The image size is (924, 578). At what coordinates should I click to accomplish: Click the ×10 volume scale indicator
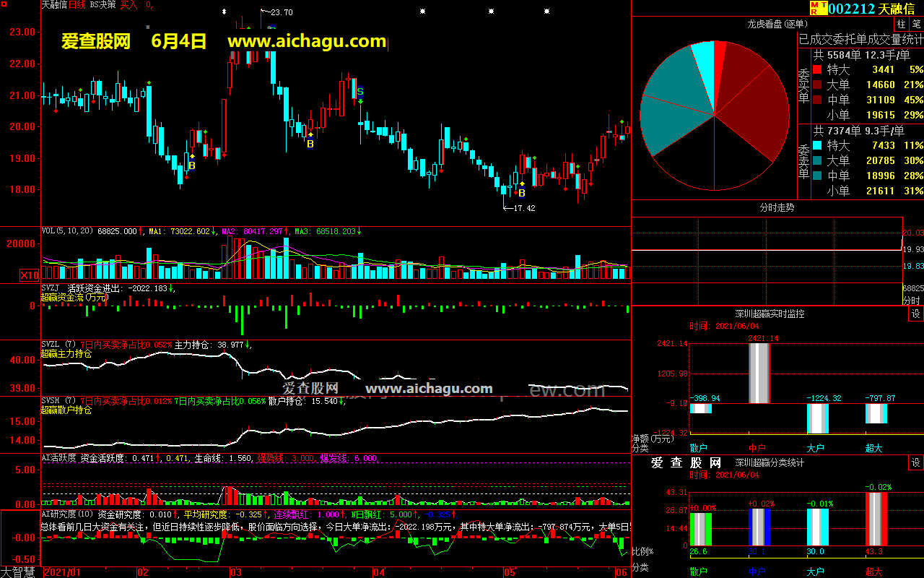29,275
